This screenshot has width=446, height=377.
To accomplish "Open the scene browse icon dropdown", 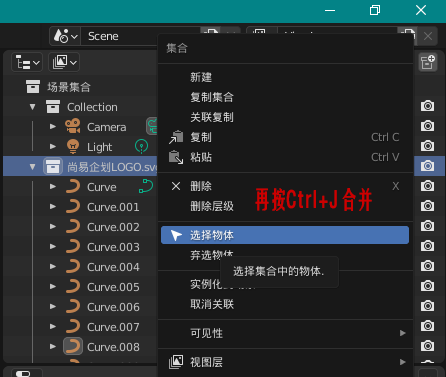I will [x=65, y=36].
